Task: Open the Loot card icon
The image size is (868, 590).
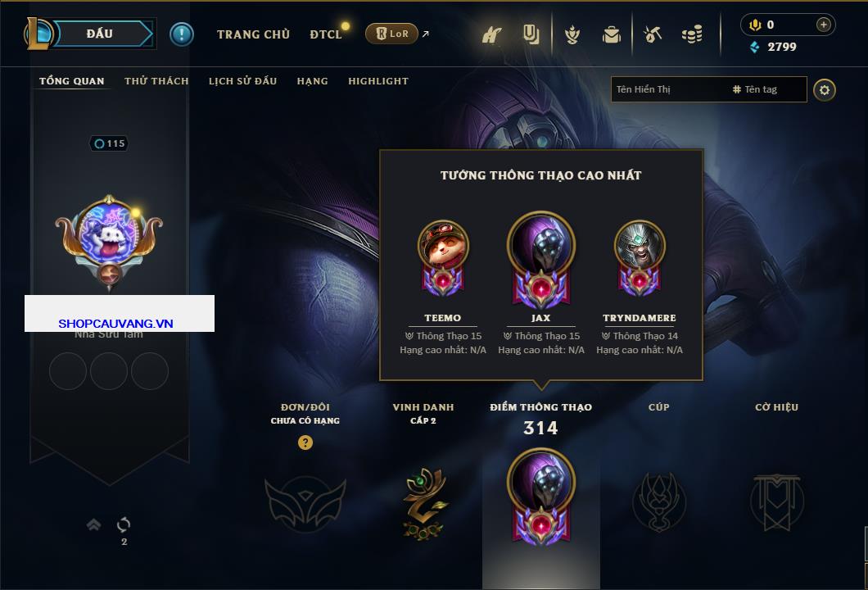Action: click(x=531, y=34)
